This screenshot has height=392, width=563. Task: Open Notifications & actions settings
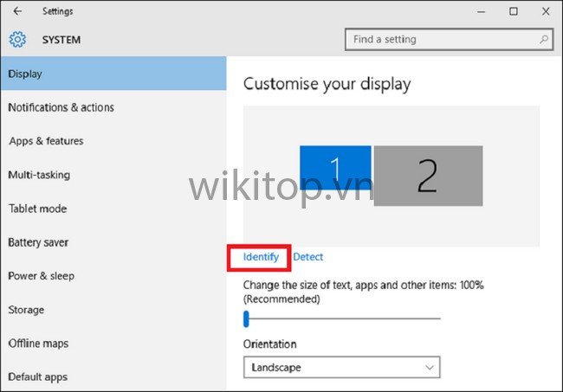pos(61,107)
